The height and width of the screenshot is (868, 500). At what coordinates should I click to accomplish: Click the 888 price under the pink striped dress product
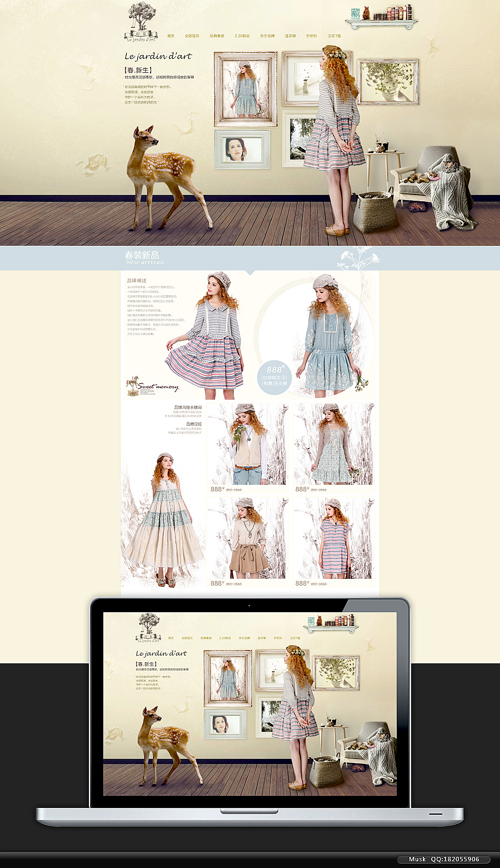(302, 583)
